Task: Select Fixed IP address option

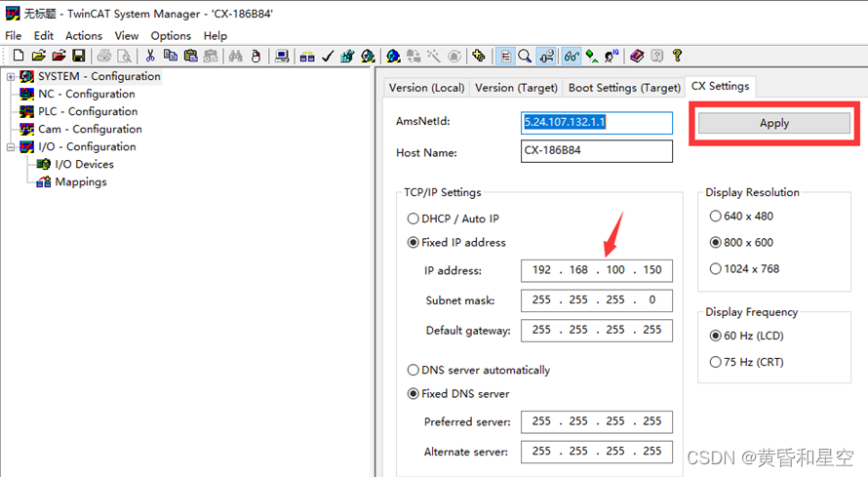Action: click(456, 242)
